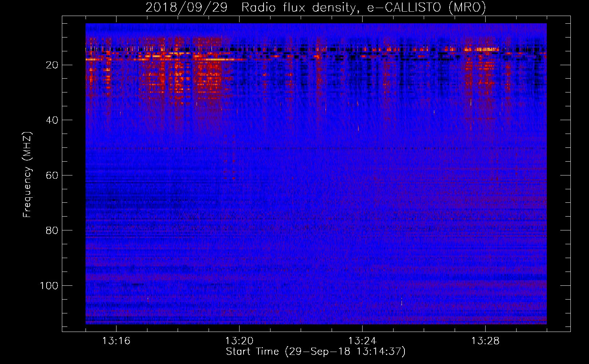Click the "Start Time (29-Sep-18 13:14:37)" axis label

(x=316, y=352)
